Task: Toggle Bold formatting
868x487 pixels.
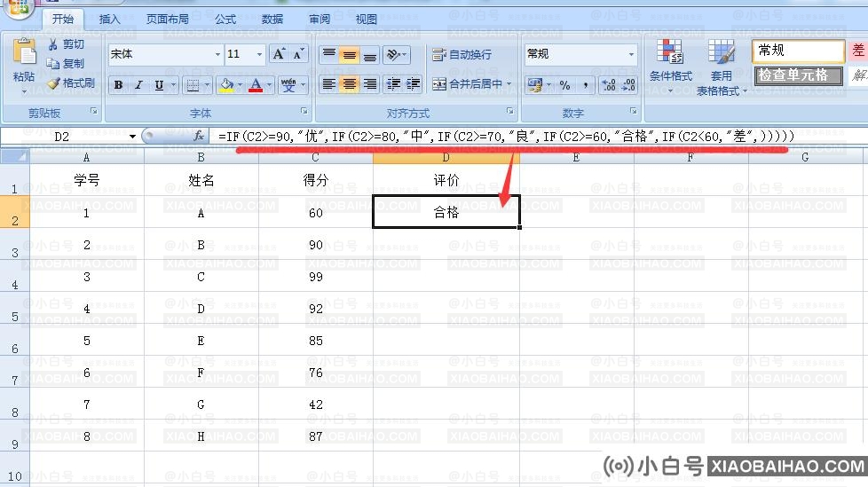Action: pyautogui.click(x=118, y=84)
